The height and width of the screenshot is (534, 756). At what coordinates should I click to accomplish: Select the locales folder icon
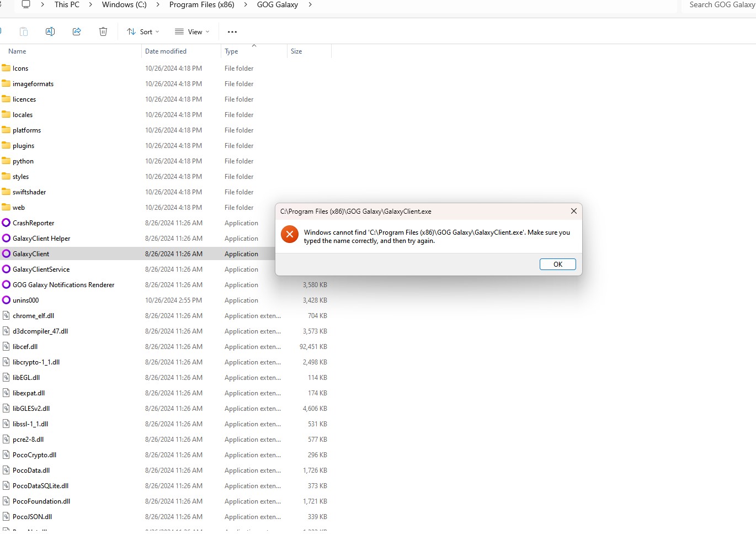[6, 114]
